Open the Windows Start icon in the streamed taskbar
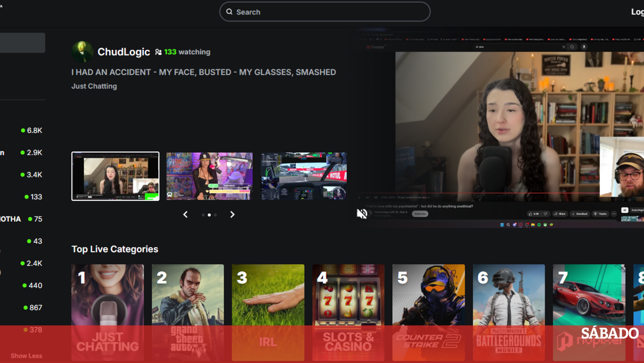644x363 pixels. click(502, 224)
